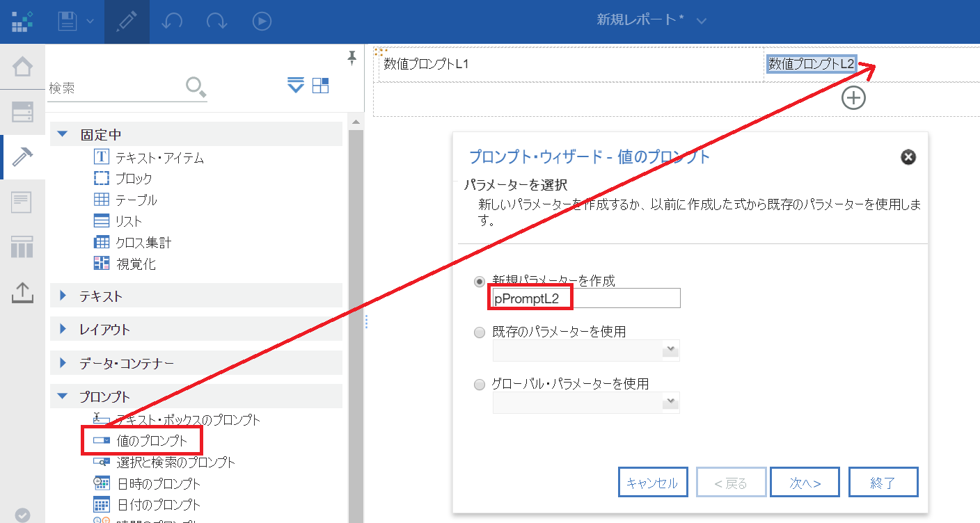This screenshot has height=523, width=980.
Task: Close the prompt wizard dialog
Action: 908,157
